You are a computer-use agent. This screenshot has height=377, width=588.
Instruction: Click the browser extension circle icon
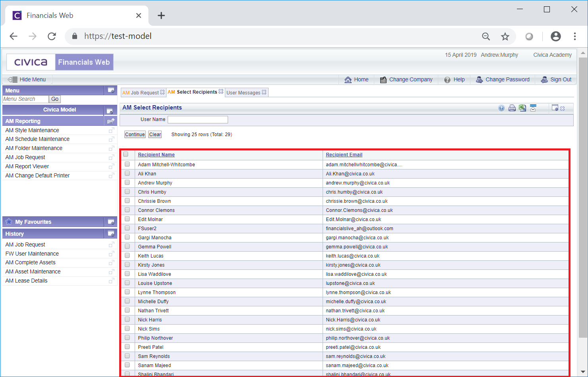click(529, 37)
